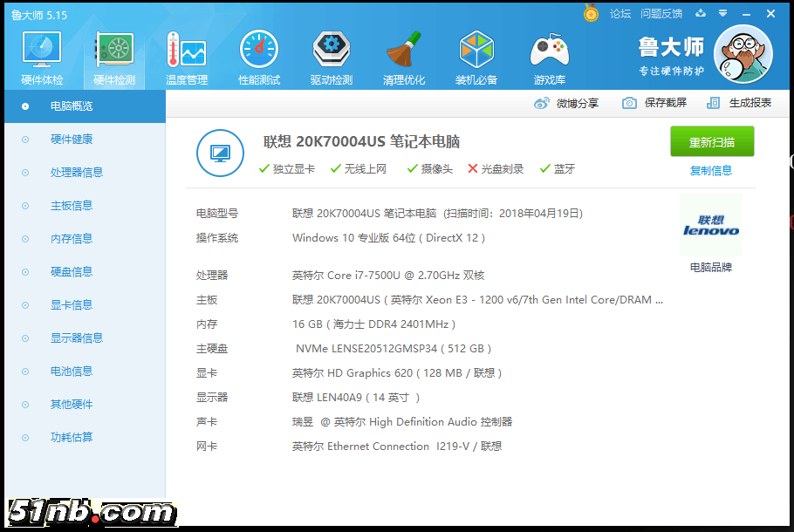Click the Lenovo brand logo image
Viewport: 794px width, 532px height.
[x=710, y=227]
